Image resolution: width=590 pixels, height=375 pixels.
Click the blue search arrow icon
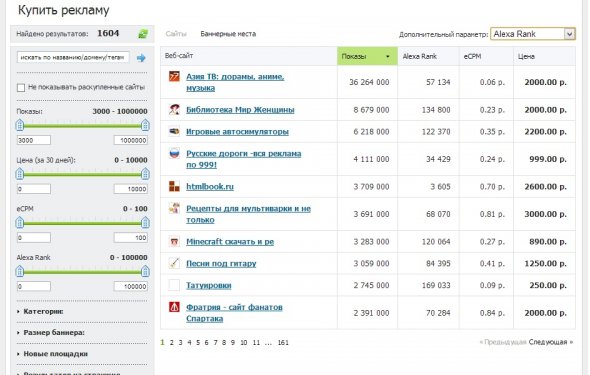pos(141,58)
